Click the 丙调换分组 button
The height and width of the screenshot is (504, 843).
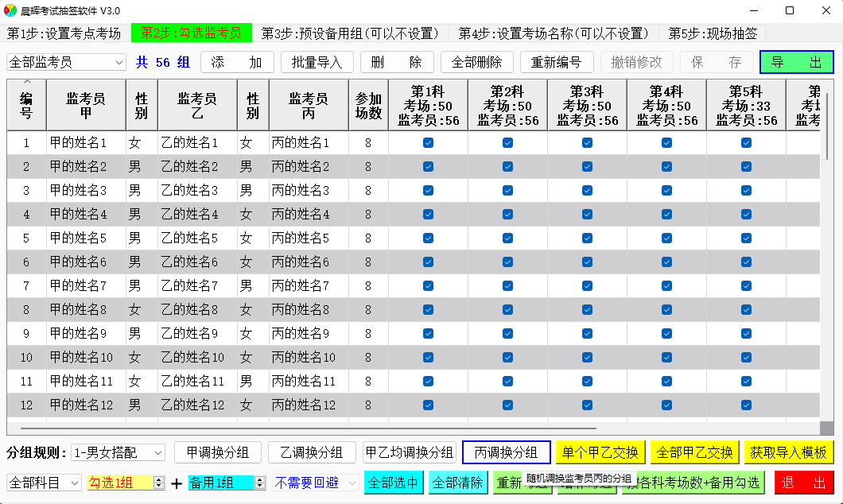[x=507, y=452]
